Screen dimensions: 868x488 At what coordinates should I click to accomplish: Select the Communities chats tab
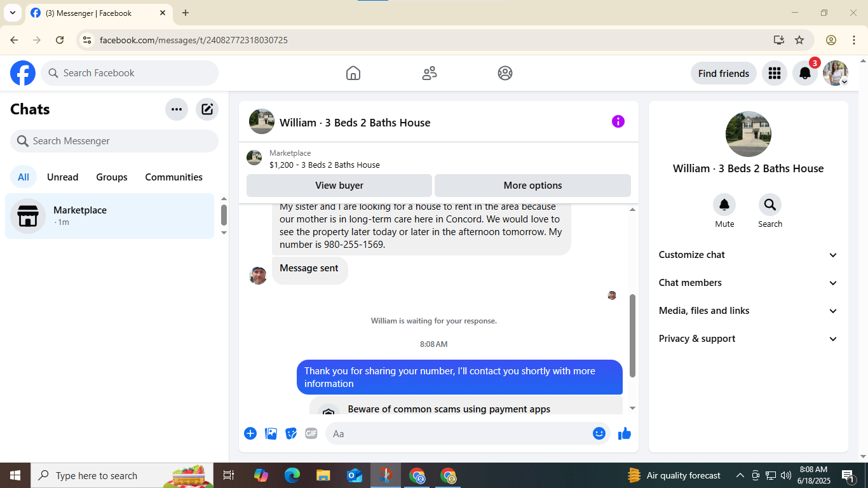point(174,177)
